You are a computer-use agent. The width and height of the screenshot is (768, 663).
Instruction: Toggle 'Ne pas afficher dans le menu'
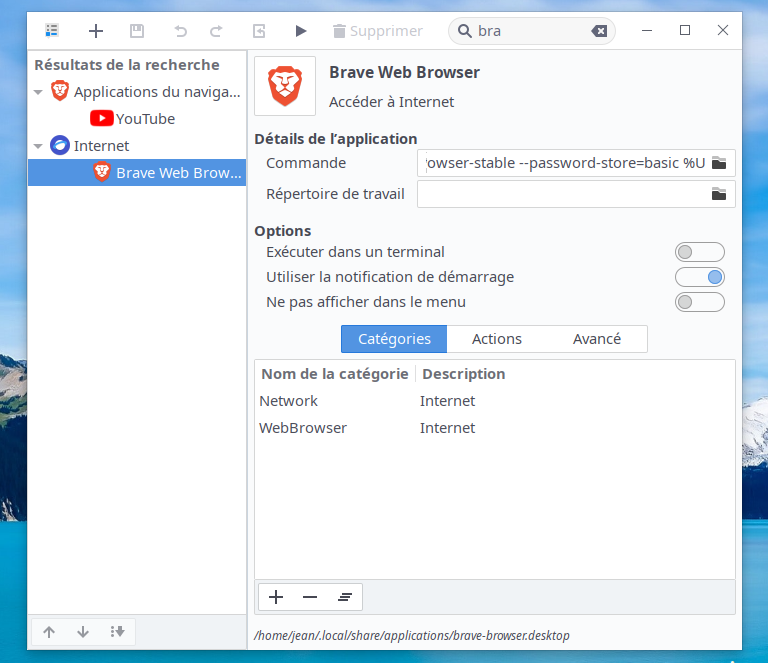tap(699, 302)
